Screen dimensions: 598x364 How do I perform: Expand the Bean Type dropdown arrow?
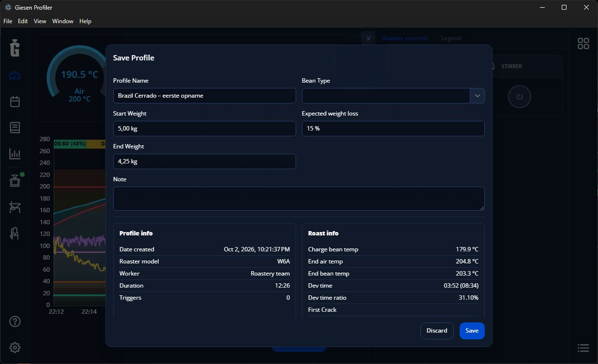[477, 96]
